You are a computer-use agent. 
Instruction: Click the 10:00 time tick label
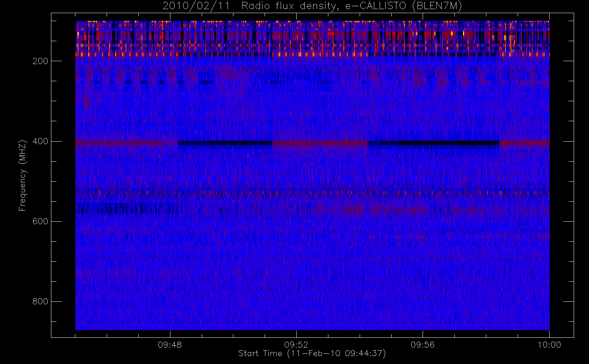(x=549, y=345)
